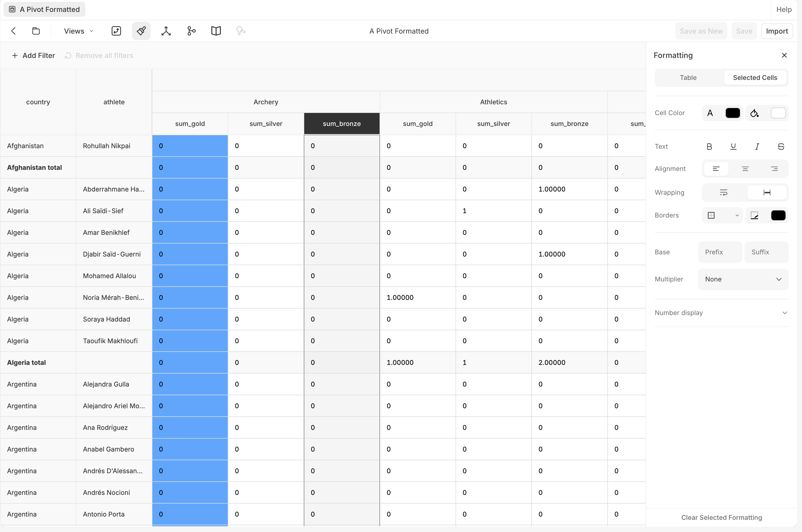Click the Suffix input field
This screenshot has height=532, width=802.
(767, 252)
